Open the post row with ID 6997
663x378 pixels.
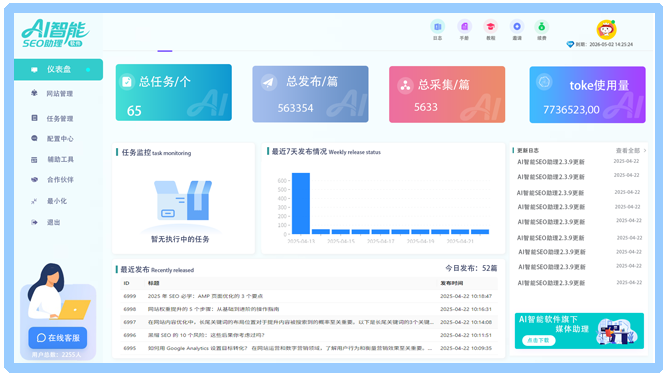click(x=308, y=322)
